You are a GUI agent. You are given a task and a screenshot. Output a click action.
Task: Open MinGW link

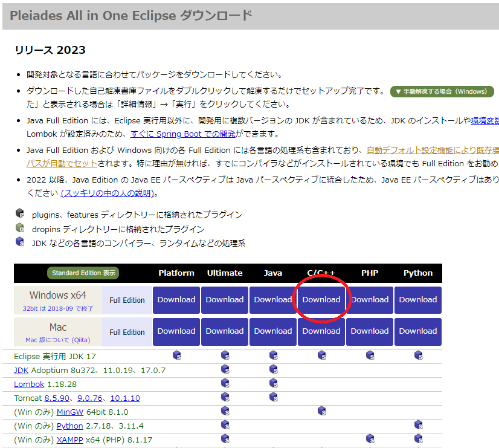coord(70,412)
